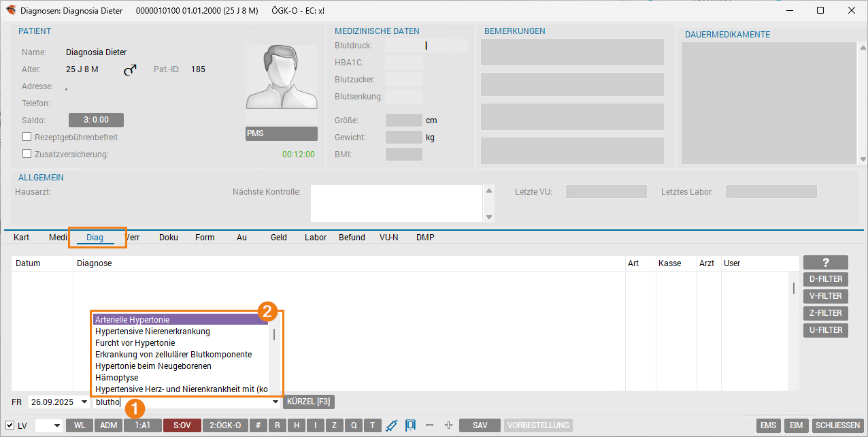Screen dimensions: 868x437
Task: Click the minus icon in bottom toolbar
Action: pyautogui.click(x=429, y=425)
